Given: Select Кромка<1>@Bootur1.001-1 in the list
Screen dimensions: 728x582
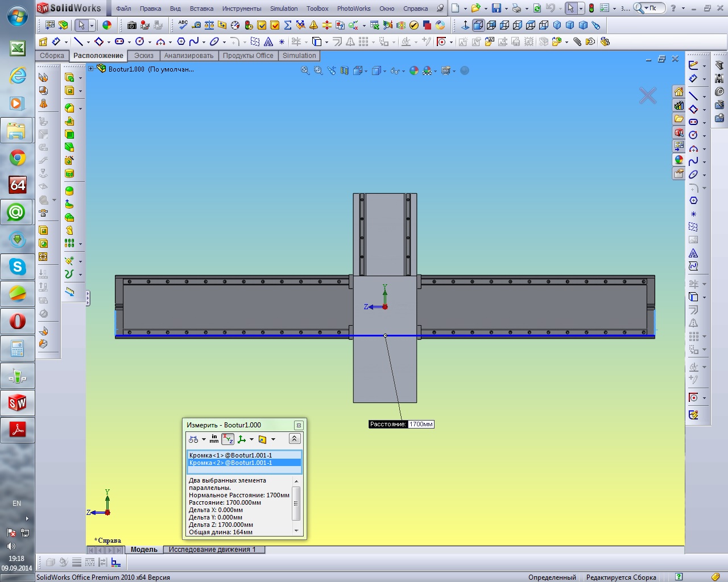Looking at the screenshot, I should click(x=230, y=455).
